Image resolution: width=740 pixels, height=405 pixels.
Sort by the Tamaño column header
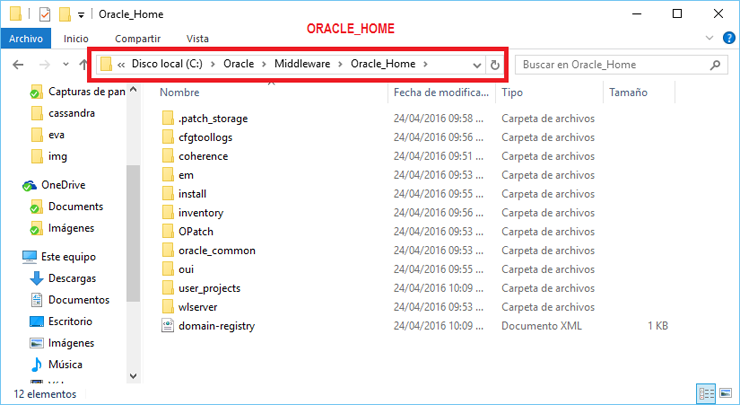pyautogui.click(x=628, y=93)
